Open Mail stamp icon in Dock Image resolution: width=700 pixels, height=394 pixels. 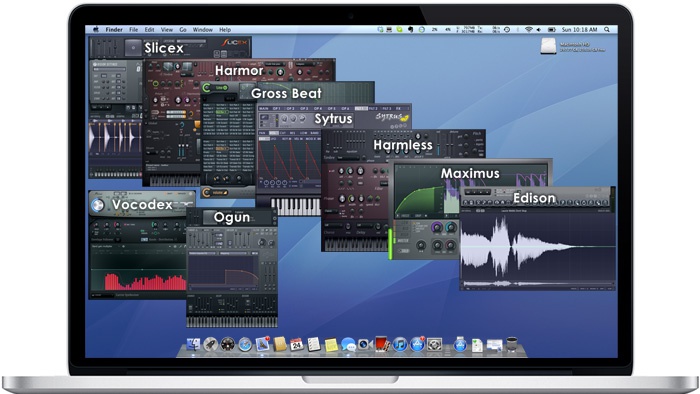262,344
